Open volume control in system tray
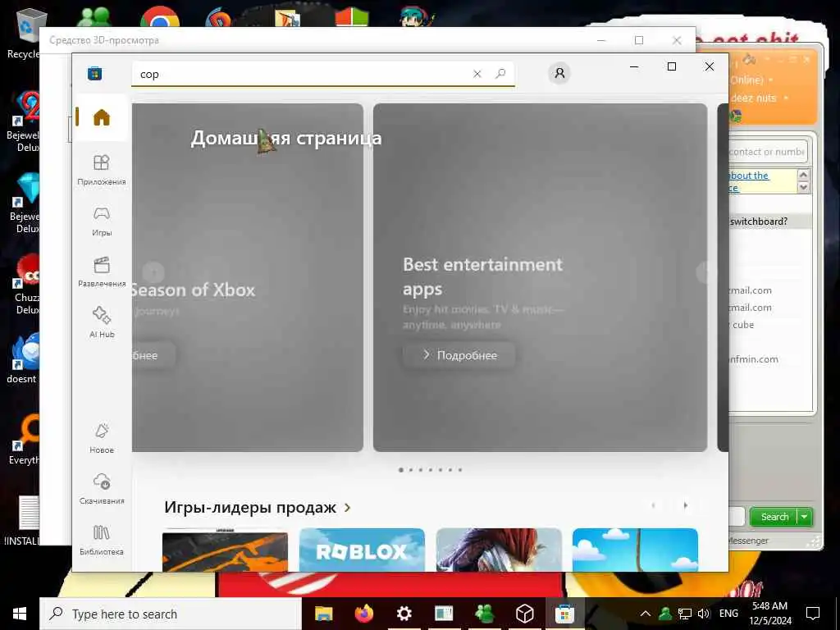Viewport: 840px width, 630px height. coord(703,614)
